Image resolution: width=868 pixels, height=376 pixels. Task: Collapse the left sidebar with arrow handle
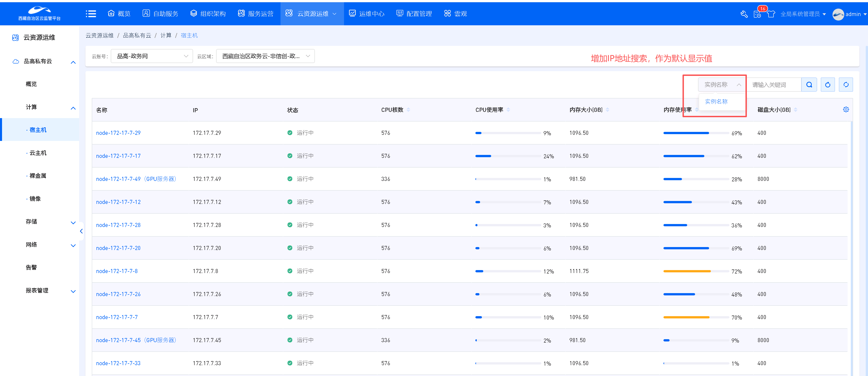click(x=81, y=231)
